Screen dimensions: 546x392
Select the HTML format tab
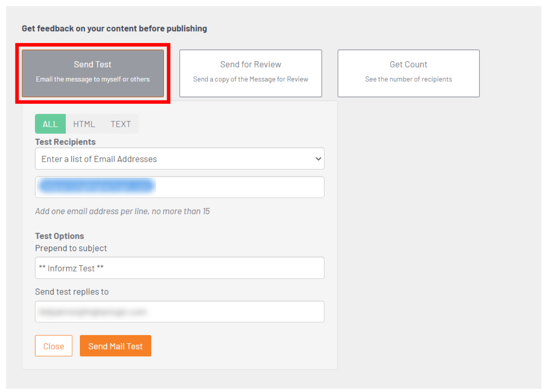pos(84,124)
